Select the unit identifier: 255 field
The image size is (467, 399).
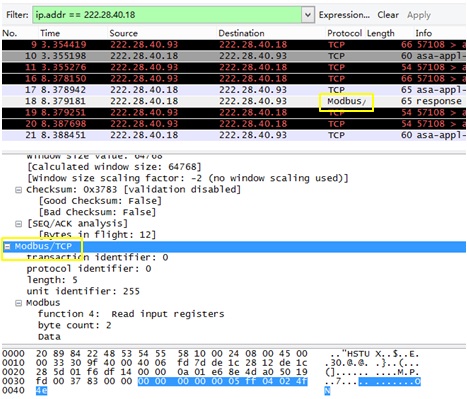click(x=83, y=292)
